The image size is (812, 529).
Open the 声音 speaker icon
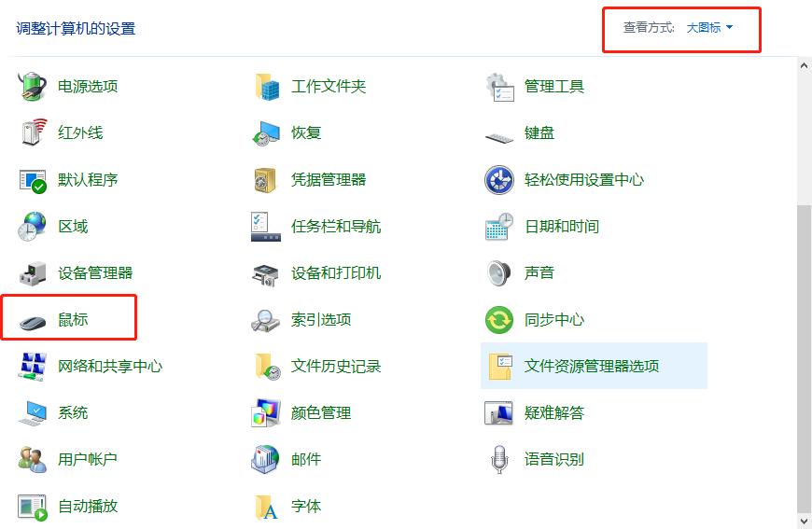(499, 272)
